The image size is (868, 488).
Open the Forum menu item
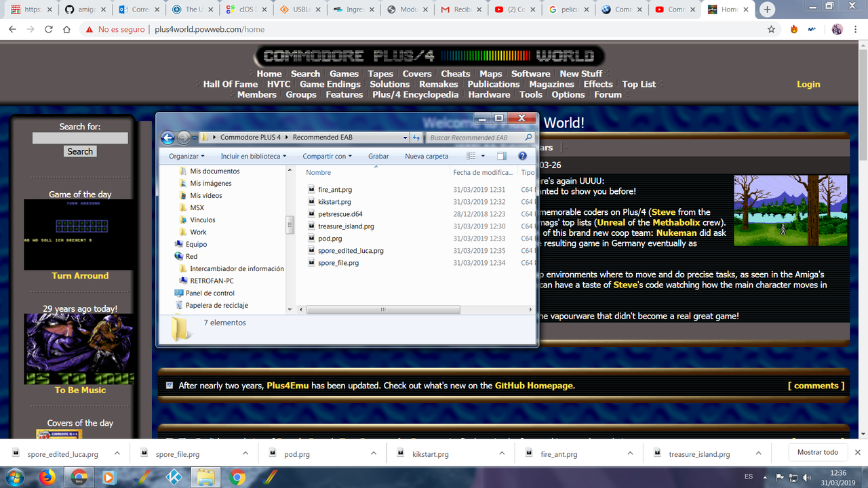click(608, 95)
